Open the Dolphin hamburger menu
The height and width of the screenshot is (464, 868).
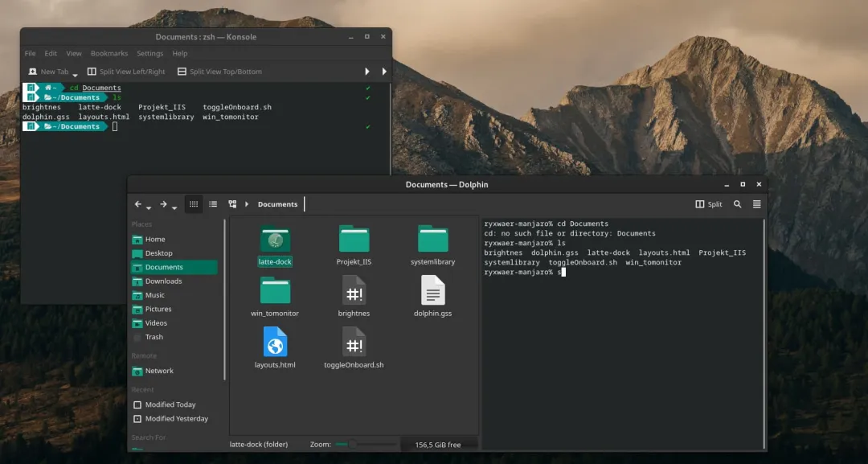click(x=757, y=204)
